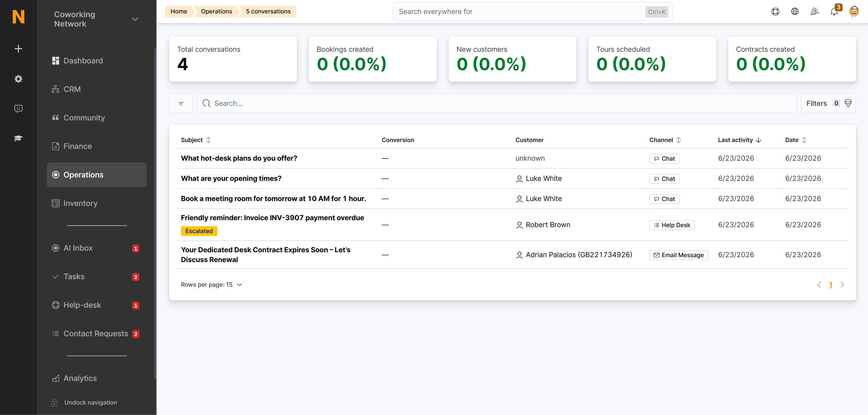Open the chat smiley icon in left rail
This screenshot has width=868, height=415.
[19, 108]
